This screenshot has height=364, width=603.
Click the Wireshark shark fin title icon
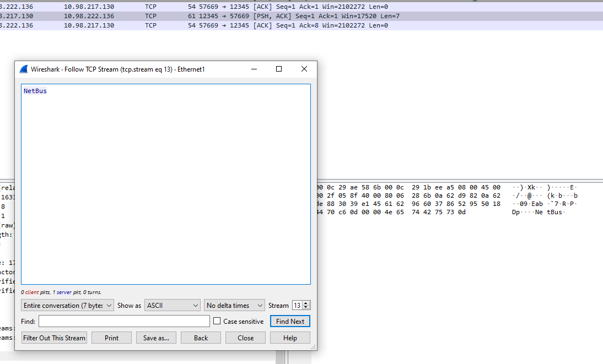point(24,69)
